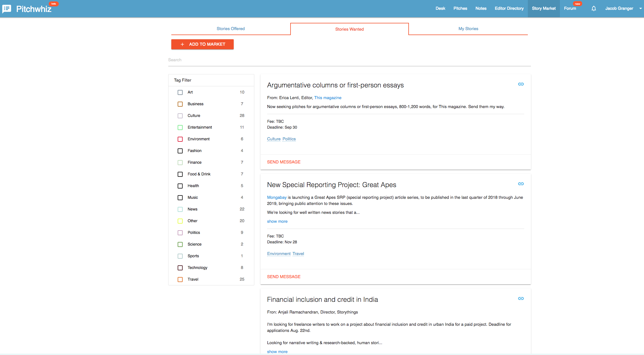The height and width of the screenshot is (355, 644).
Task: Expand the Financial inclusion show more link
Action: 277,352
